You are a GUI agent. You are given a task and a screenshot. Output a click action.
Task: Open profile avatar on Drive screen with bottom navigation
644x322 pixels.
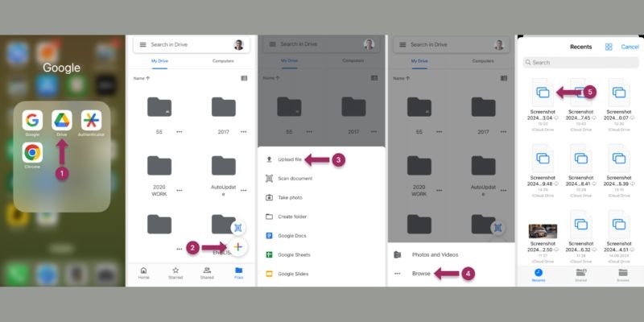[x=238, y=45]
